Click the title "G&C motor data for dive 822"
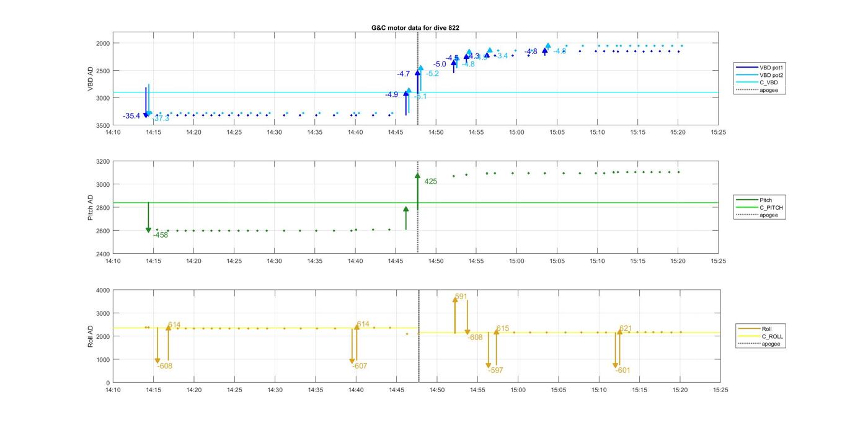Screen dimensions: 868x430 (x=415, y=27)
